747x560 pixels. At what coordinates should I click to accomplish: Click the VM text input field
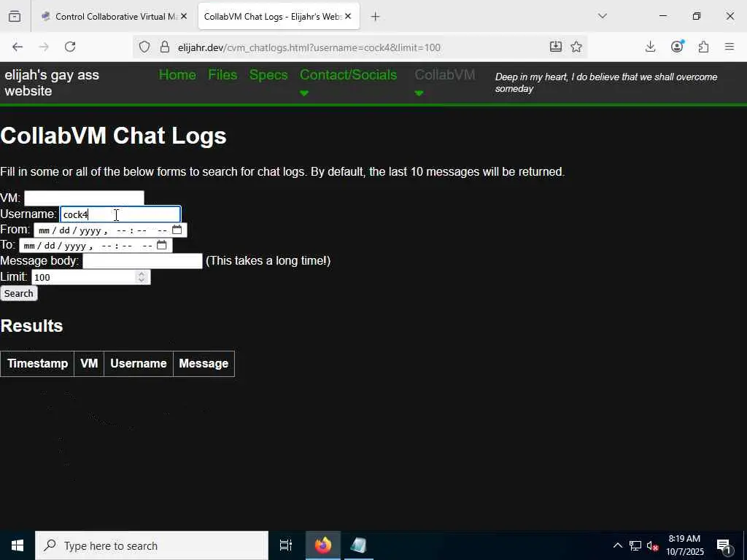point(84,198)
